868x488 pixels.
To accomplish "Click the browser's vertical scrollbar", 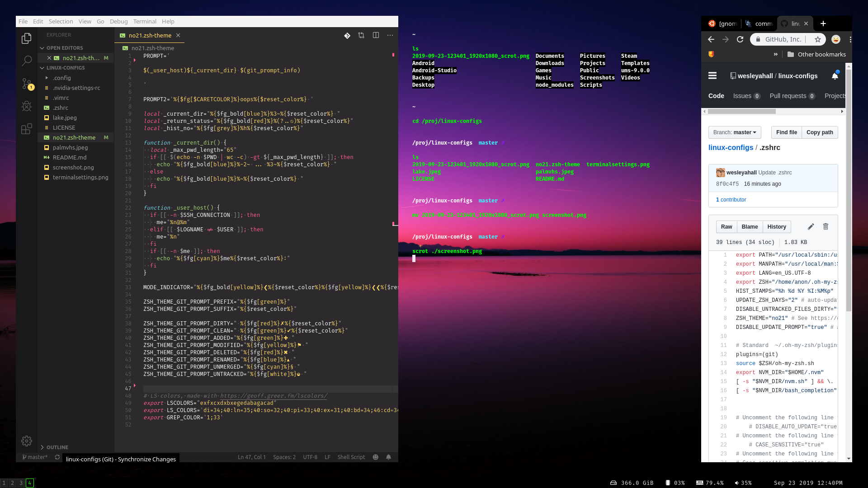I will pyautogui.click(x=849, y=190).
